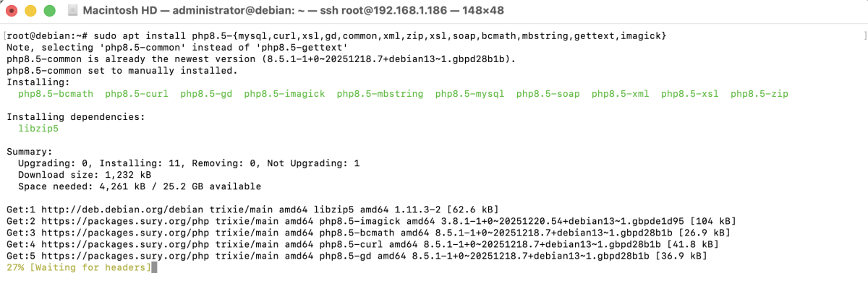
Task: Click the green libzip5 dependency name
Action: (38, 129)
